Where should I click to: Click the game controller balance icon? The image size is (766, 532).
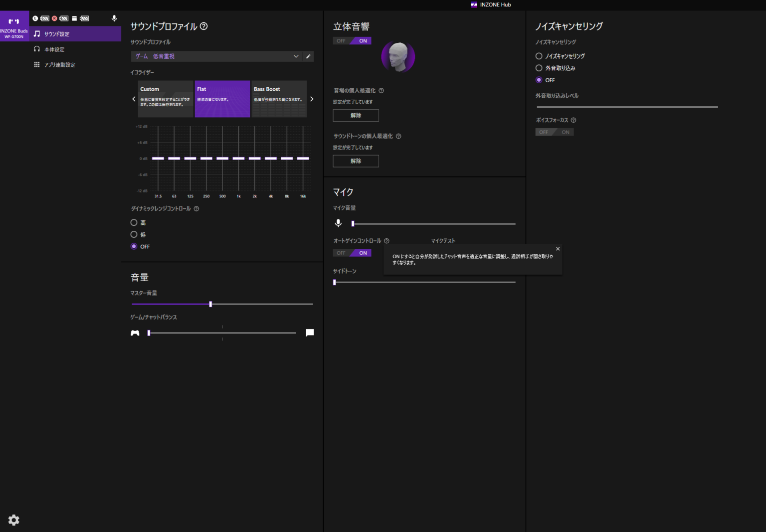135,333
